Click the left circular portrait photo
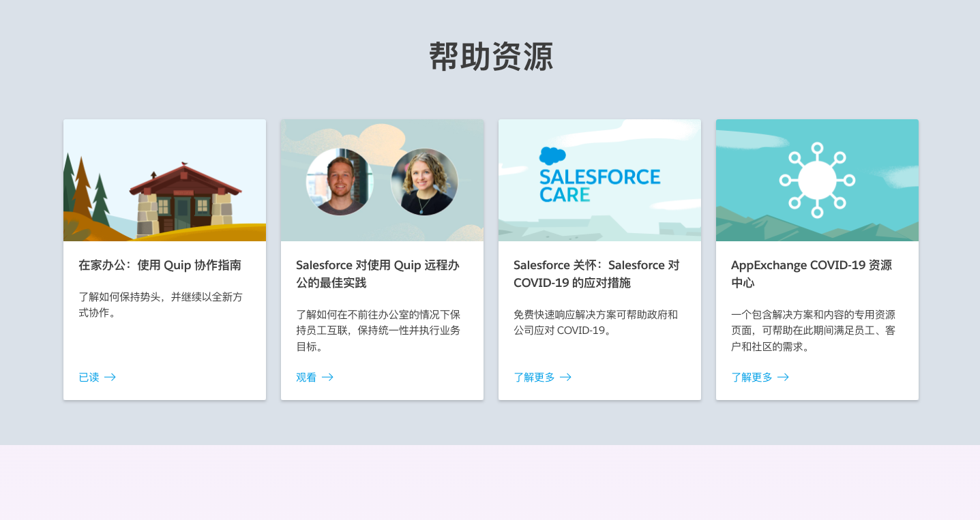980x520 pixels. 340,182
